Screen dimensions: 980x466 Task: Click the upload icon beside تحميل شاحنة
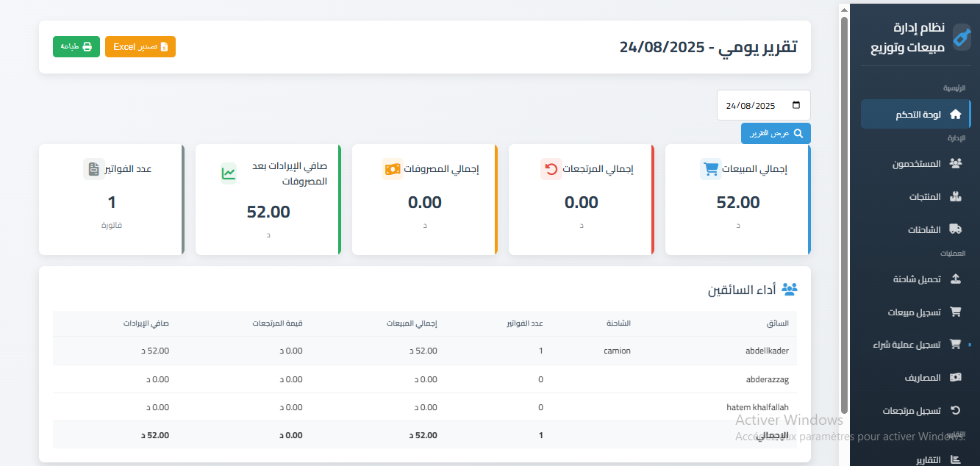[x=956, y=279]
